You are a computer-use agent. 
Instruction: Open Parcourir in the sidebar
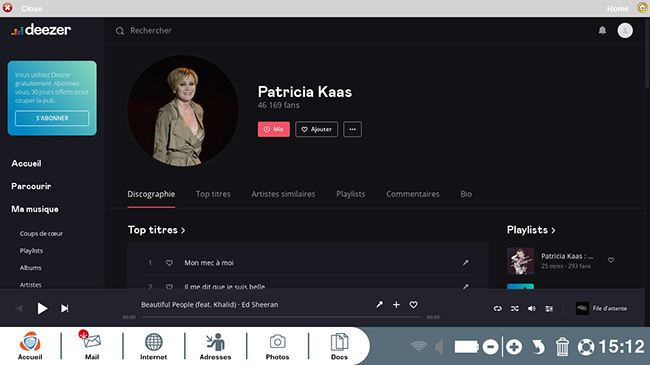31,186
